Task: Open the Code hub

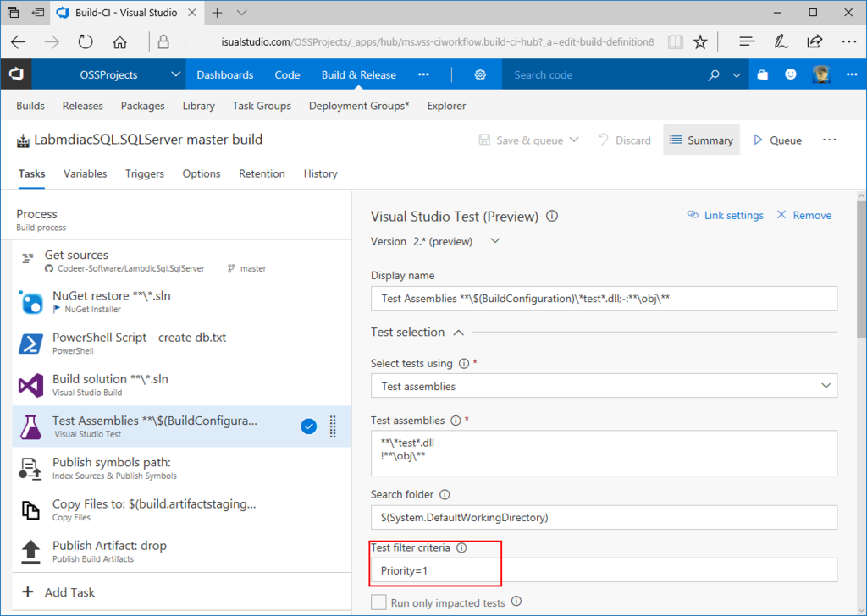Action: pos(288,74)
